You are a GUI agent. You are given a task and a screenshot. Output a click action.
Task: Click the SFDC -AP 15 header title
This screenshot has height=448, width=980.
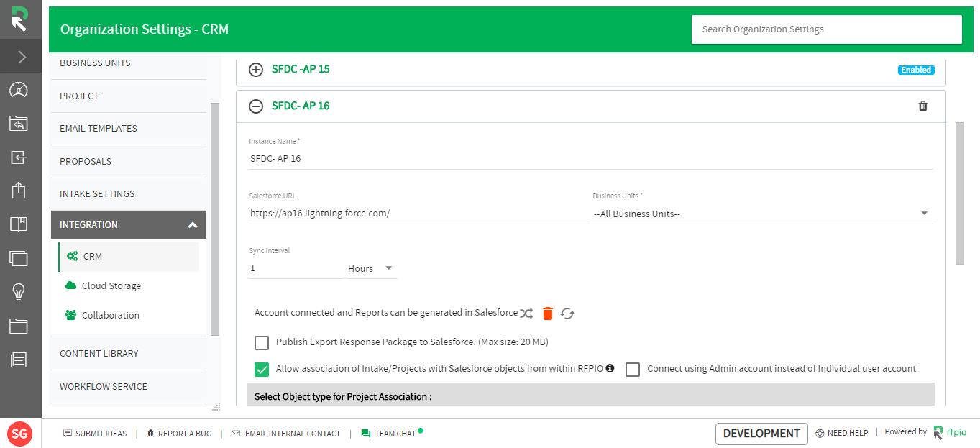pos(301,70)
